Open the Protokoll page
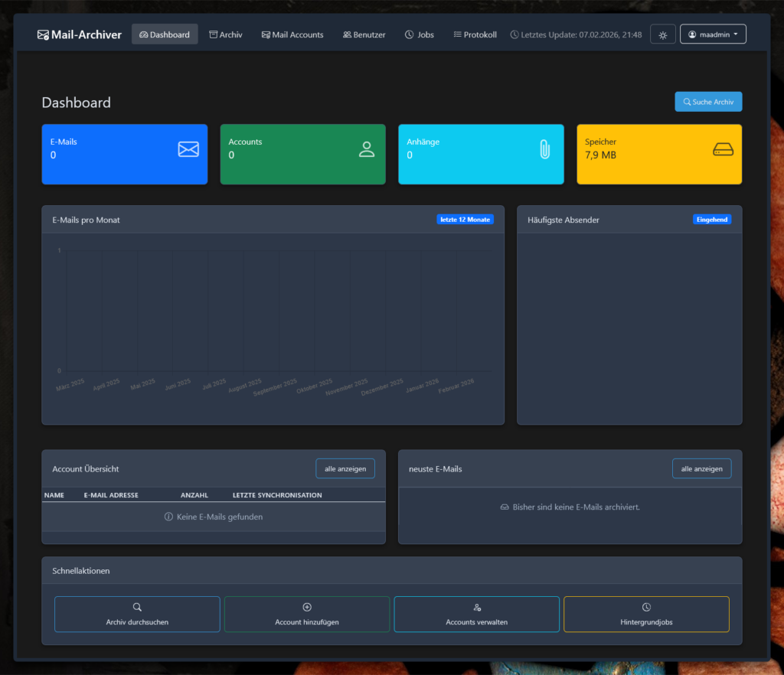This screenshot has height=675, width=784. coord(475,34)
